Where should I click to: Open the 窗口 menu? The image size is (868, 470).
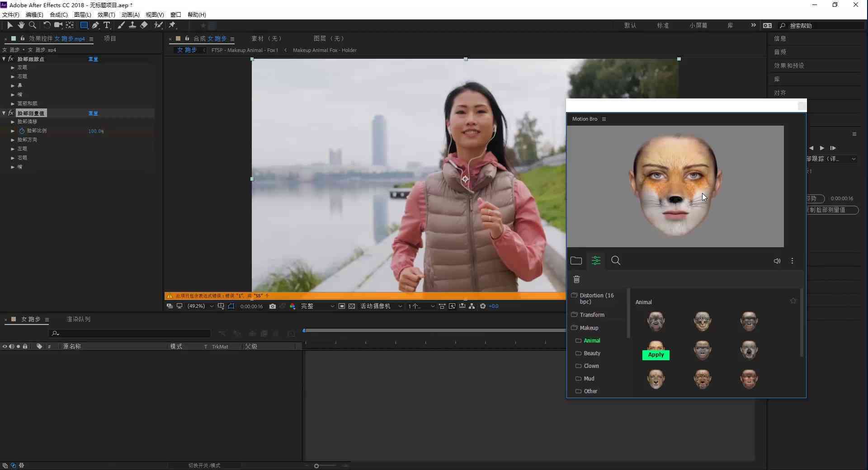(175, 14)
